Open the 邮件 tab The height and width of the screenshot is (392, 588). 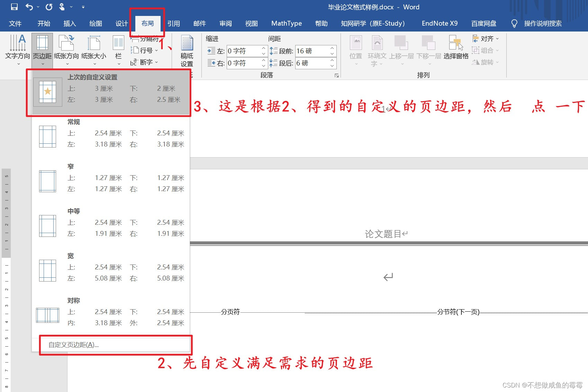point(200,24)
